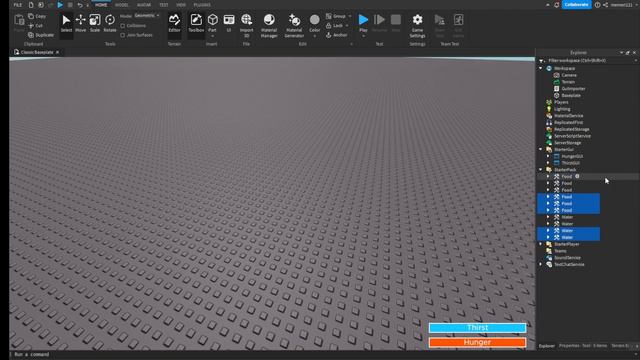Click the Cut button
This screenshot has height=360, width=640.
[36, 25]
